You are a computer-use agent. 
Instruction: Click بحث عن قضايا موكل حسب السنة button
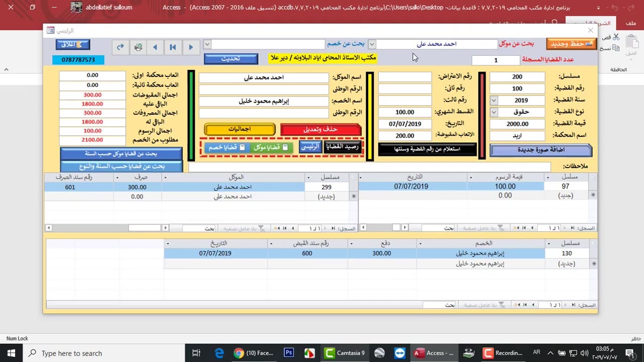(121, 153)
